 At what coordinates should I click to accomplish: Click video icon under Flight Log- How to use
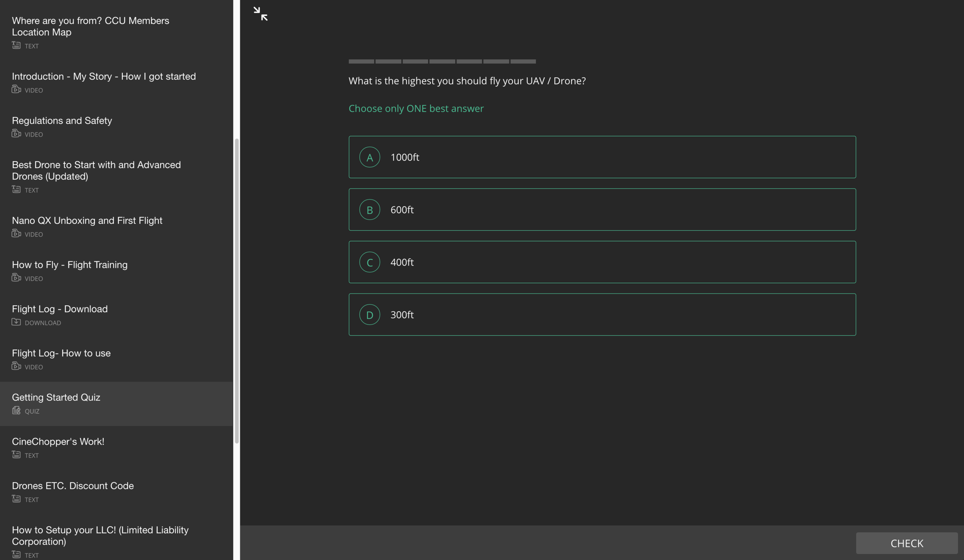click(16, 366)
